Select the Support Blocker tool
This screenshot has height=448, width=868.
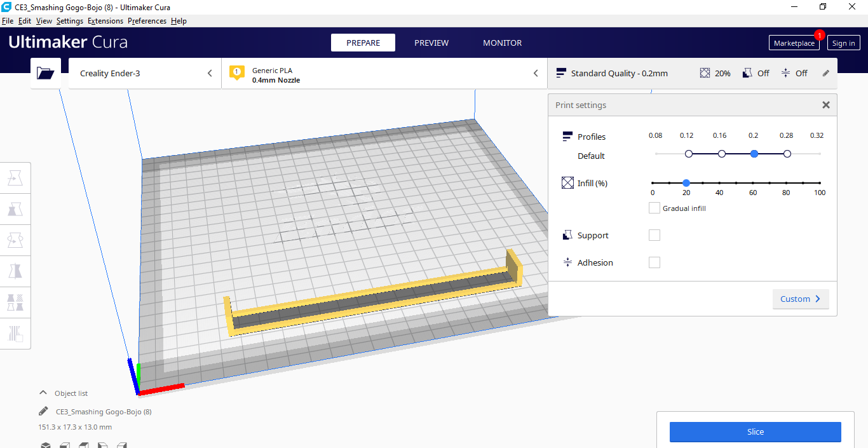click(15, 333)
